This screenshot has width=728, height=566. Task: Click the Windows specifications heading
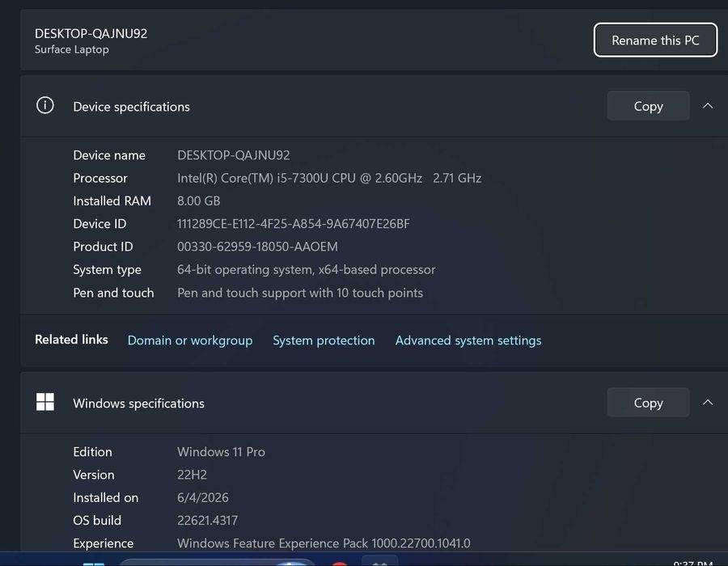(x=138, y=403)
